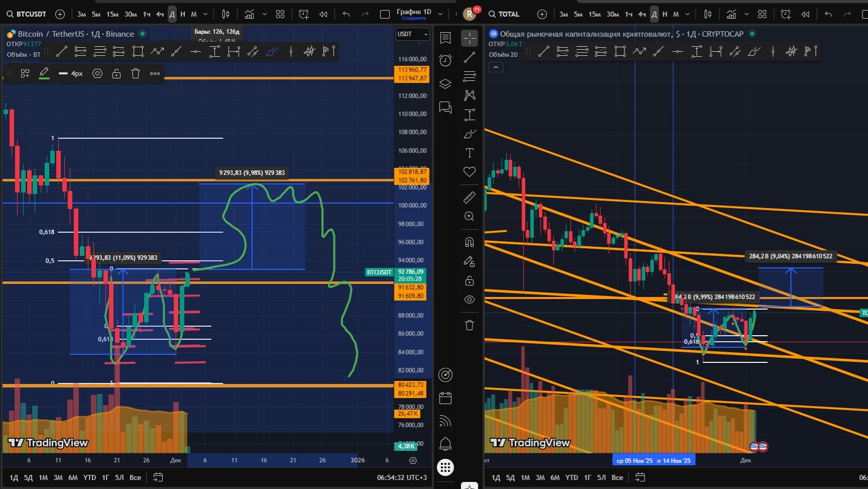Viewport: 868px width, 489px height.
Task: Open chats panel in sidebar
Action: (x=445, y=107)
